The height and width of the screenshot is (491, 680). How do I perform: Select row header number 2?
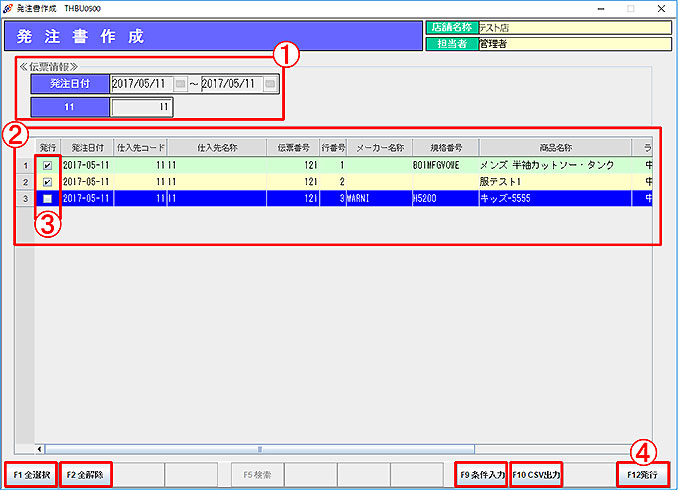[x=25, y=182]
